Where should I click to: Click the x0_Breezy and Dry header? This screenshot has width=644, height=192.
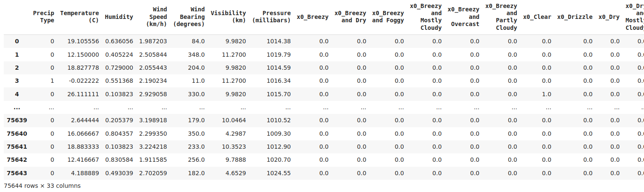tap(350, 17)
